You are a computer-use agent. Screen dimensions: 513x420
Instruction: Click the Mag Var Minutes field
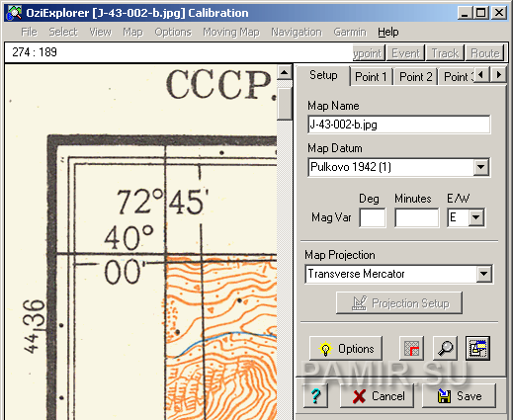tap(417, 217)
